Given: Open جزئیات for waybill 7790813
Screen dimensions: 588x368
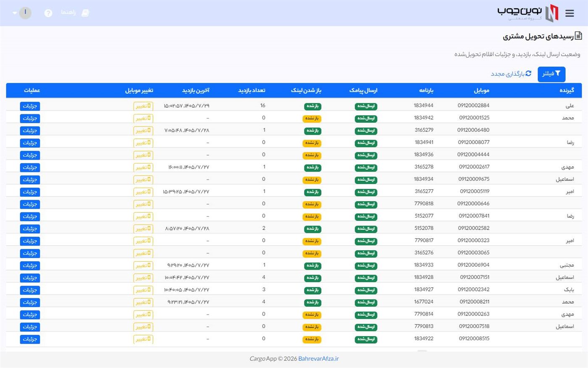Looking at the screenshot, I should (30, 327).
